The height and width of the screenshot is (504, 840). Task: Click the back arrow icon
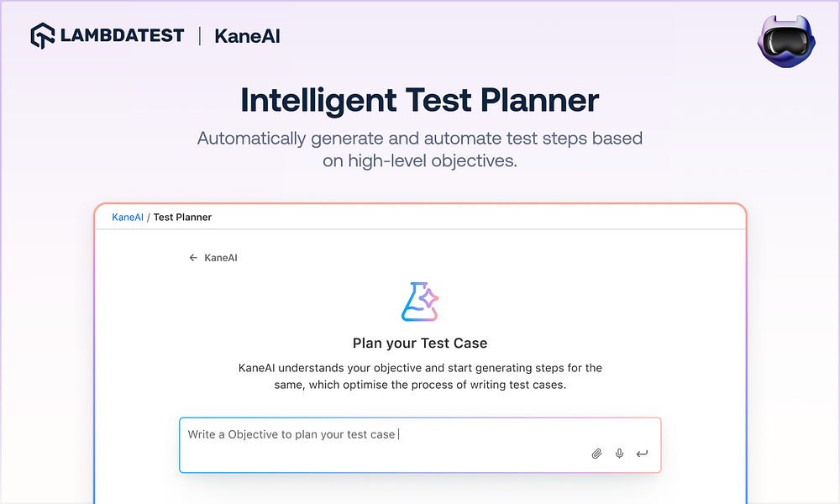pos(193,258)
